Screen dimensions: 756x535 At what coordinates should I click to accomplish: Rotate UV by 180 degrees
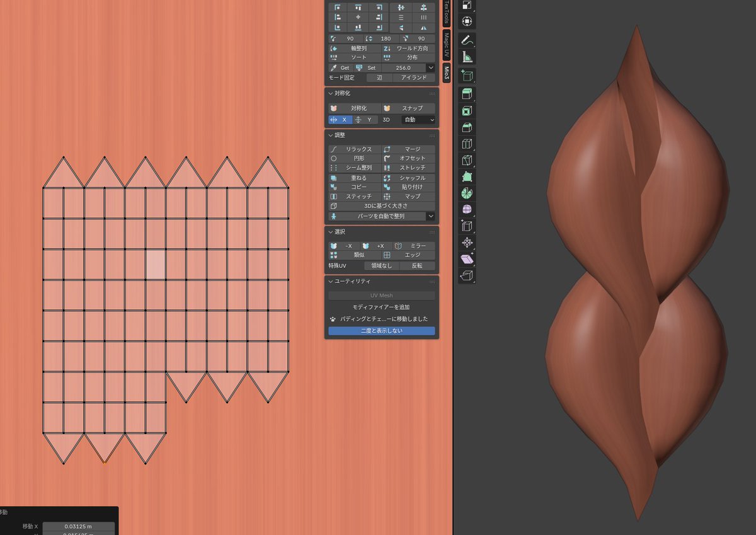coord(382,38)
